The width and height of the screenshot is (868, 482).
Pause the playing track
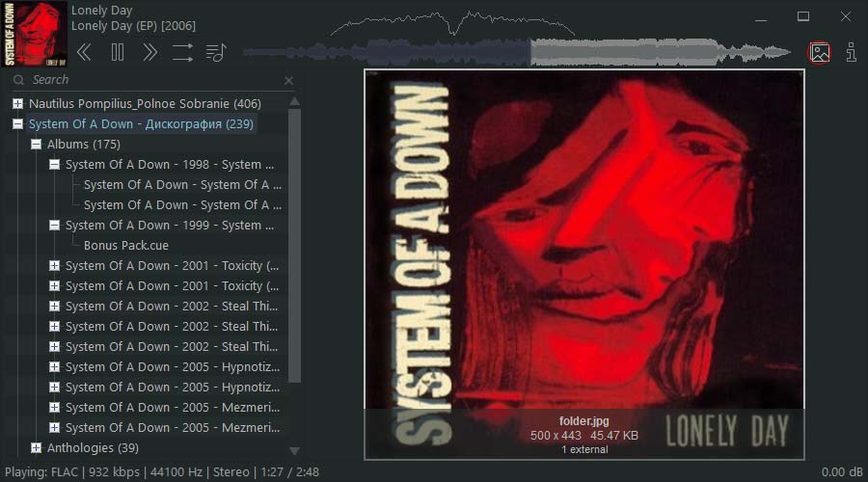118,53
